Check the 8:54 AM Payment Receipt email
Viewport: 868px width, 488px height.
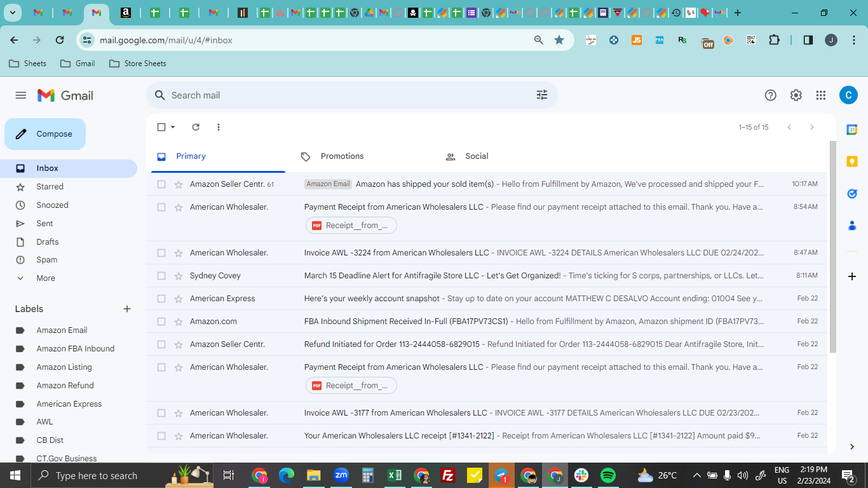coord(161,207)
